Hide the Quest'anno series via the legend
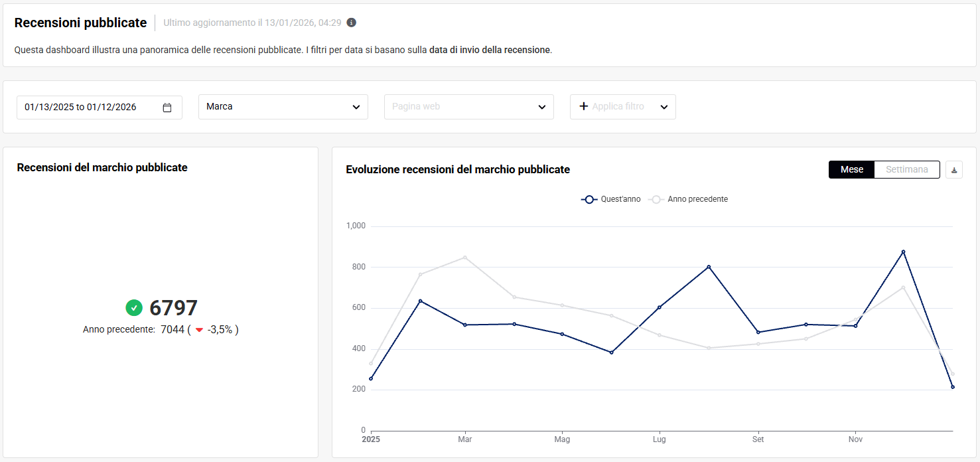Viewport: 980px width, 462px height. (611, 199)
